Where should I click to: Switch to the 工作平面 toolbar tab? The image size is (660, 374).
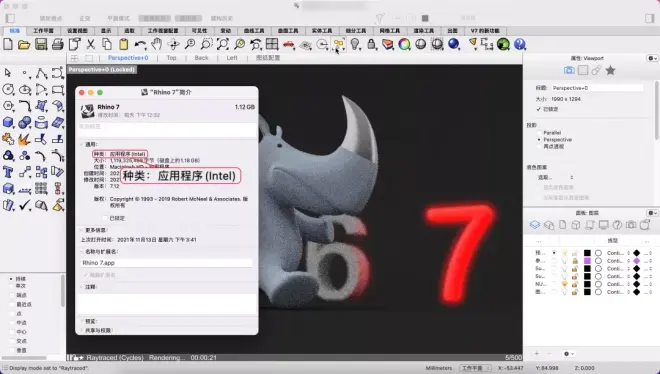point(43,31)
